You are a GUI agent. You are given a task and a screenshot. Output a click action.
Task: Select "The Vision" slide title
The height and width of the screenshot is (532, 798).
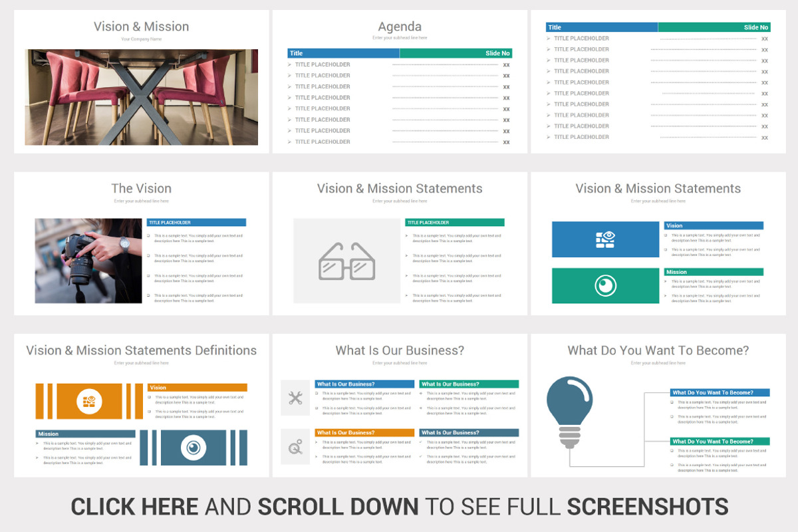click(x=142, y=188)
